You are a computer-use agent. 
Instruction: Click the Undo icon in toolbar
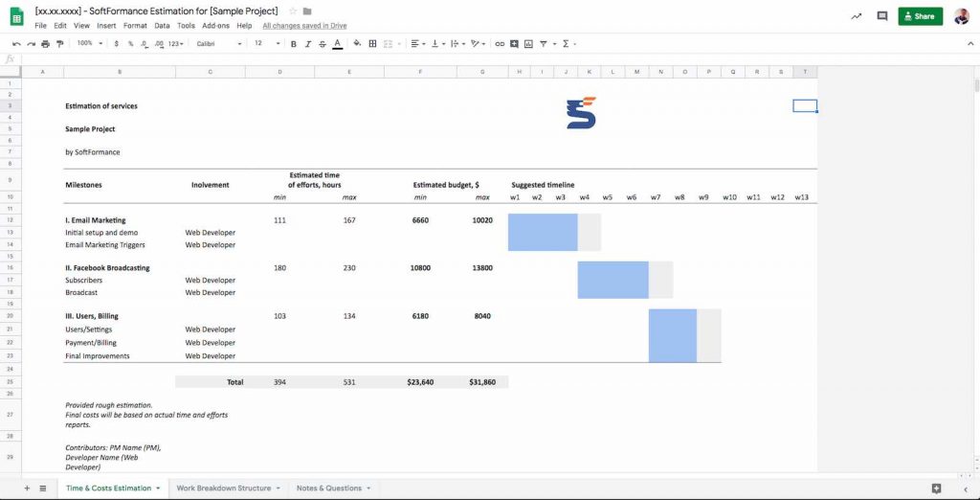[16, 44]
